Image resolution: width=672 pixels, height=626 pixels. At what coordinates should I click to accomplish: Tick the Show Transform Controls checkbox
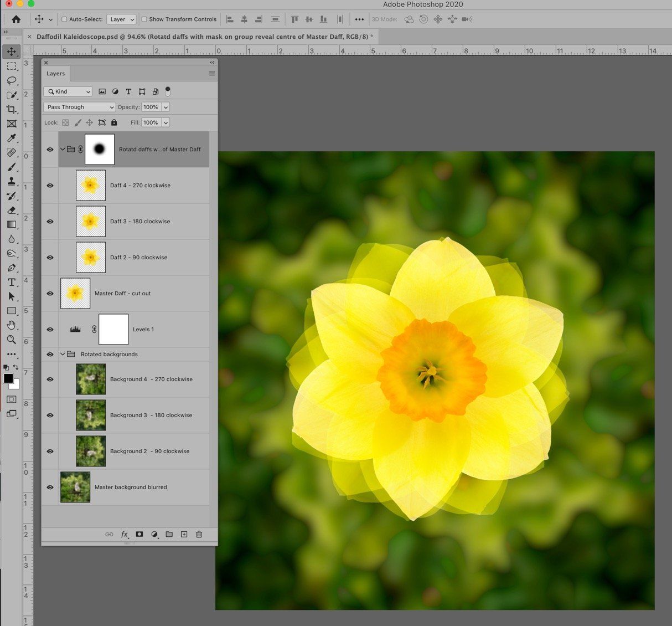coord(144,19)
